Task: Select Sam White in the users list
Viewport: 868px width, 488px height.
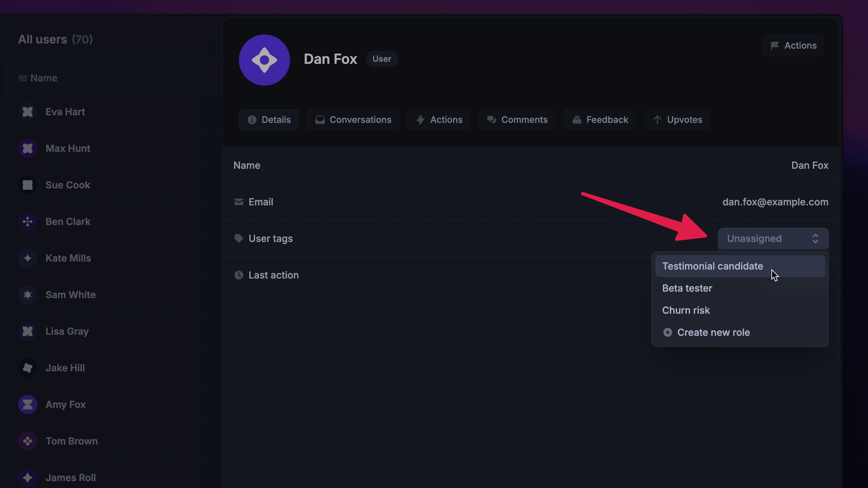Action: click(70, 295)
